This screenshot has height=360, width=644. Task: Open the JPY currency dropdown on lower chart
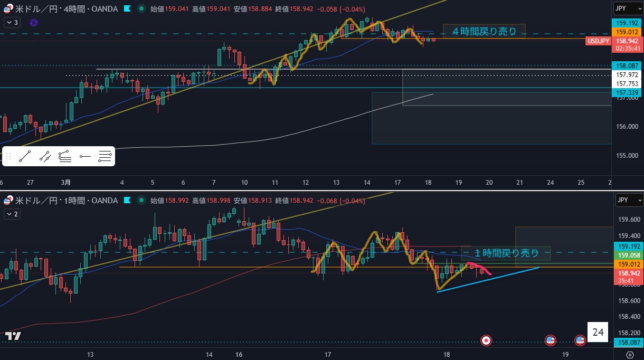[629, 200]
